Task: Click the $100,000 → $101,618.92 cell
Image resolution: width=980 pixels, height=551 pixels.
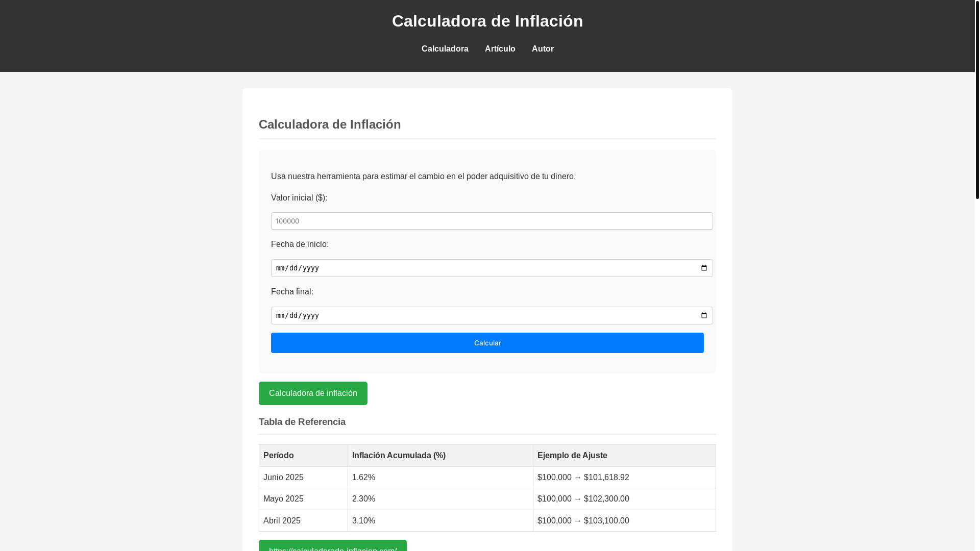Action: coord(624,478)
